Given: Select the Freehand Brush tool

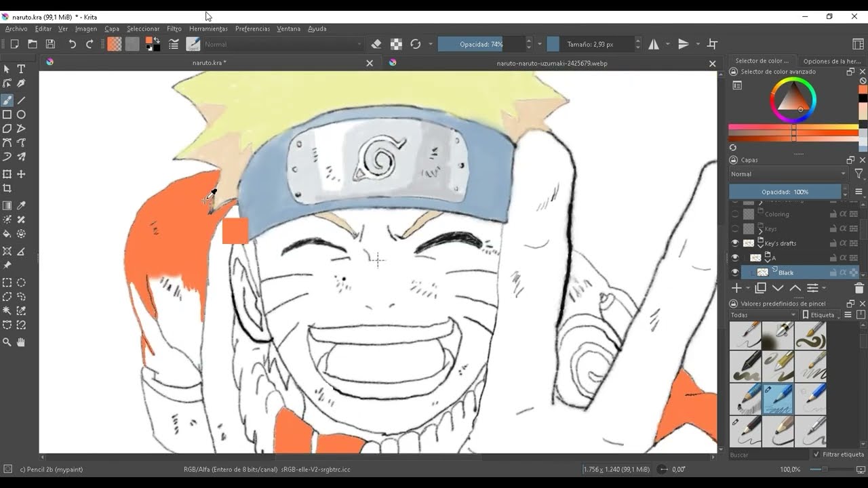Looking at the screenshot, I should click(x=7, y=100).
